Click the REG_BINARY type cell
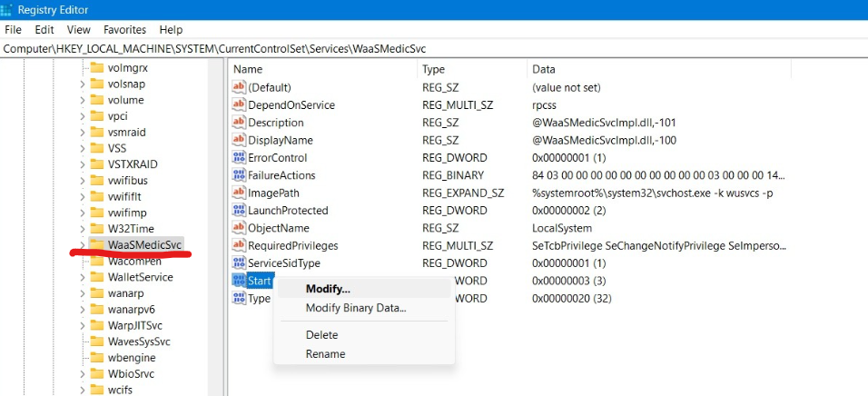Image resolution: width=868 pixels, height=396 pixels. point(453,175)
